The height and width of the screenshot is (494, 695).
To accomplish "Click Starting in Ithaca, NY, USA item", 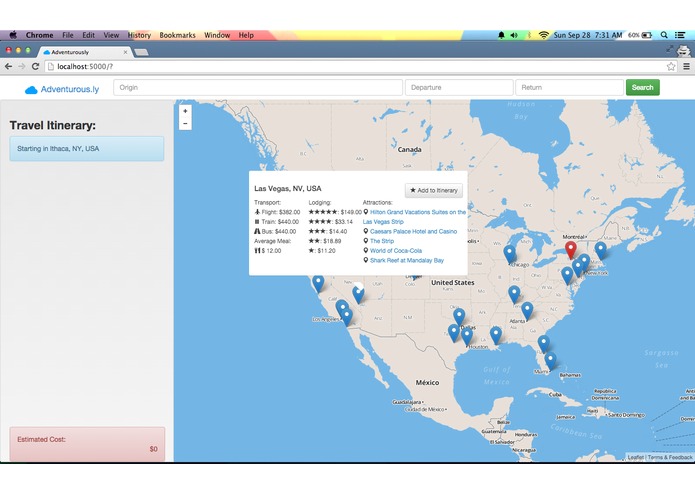I will [87, 148].
